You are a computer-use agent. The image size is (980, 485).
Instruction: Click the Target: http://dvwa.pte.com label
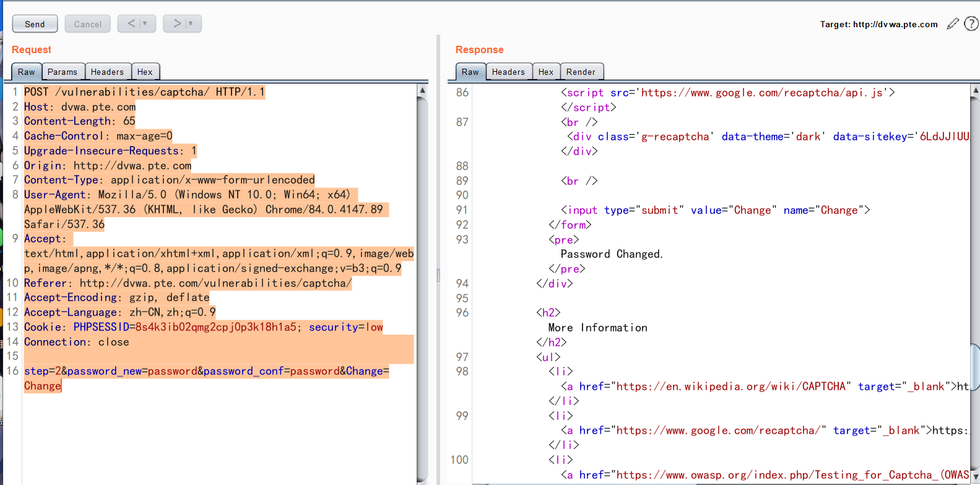coord(878,24)
